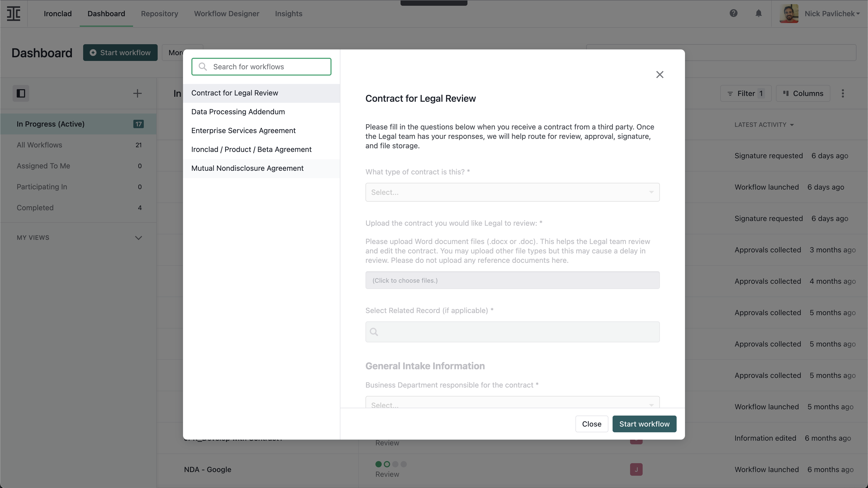
Task: Collapse the left sidebar panel icon
Action: pyautogui.click(x=21, y=93)
